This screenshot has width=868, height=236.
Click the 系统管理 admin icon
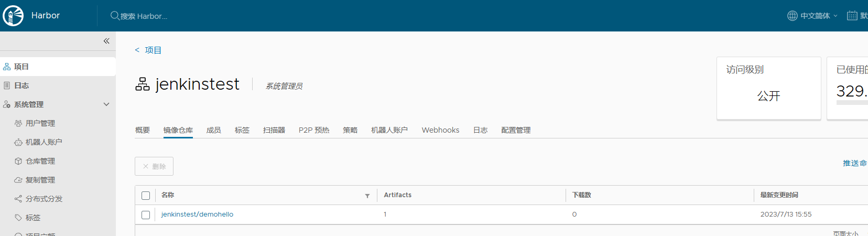[x=7, y=104]
